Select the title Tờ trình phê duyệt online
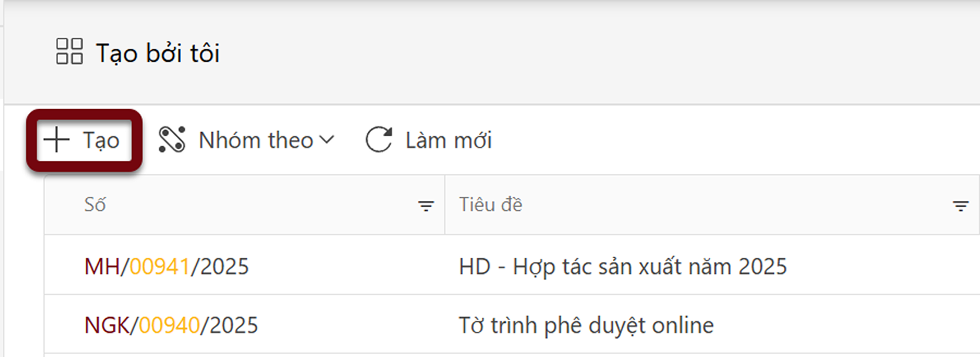 coord(586,324)
